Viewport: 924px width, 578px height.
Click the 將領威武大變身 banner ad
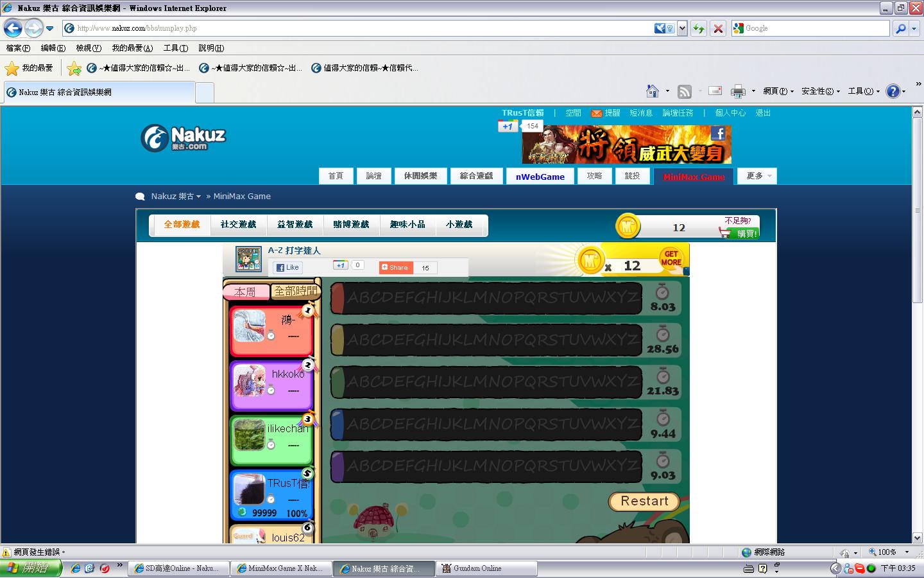coord(627,144)
